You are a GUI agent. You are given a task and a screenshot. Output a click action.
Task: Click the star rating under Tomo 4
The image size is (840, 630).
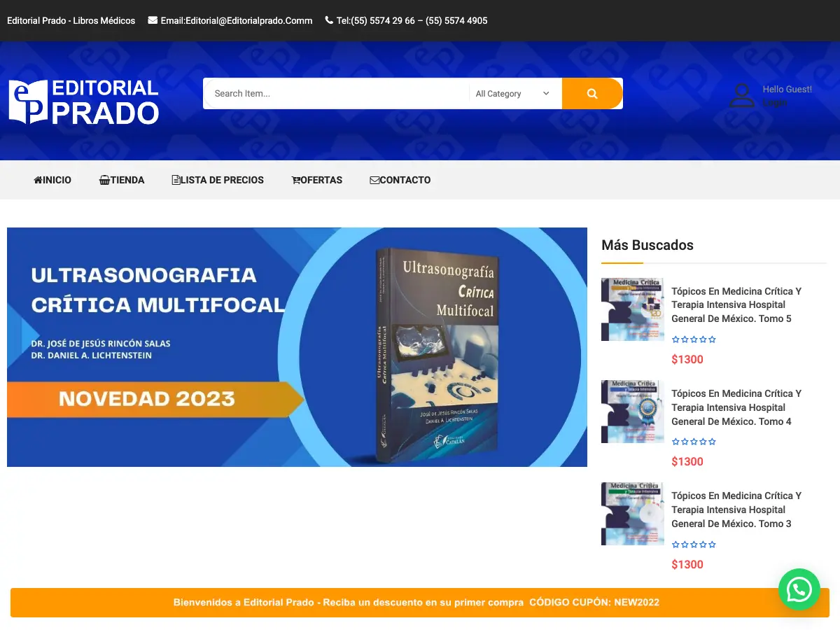pos(694,442)
